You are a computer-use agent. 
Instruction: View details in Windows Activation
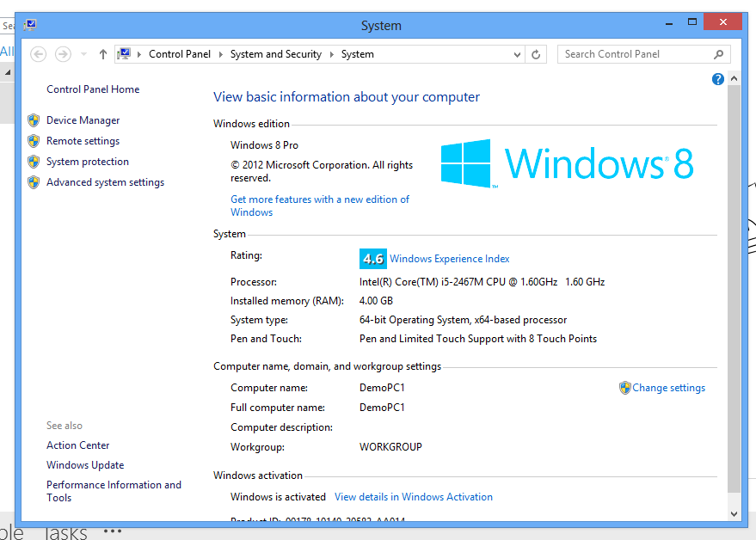(x=413, y=497)
